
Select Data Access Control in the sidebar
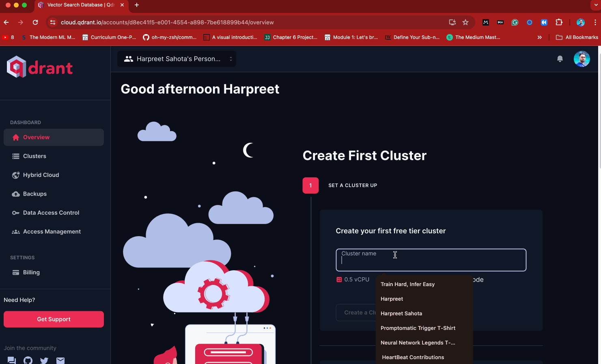coord(54,213)
